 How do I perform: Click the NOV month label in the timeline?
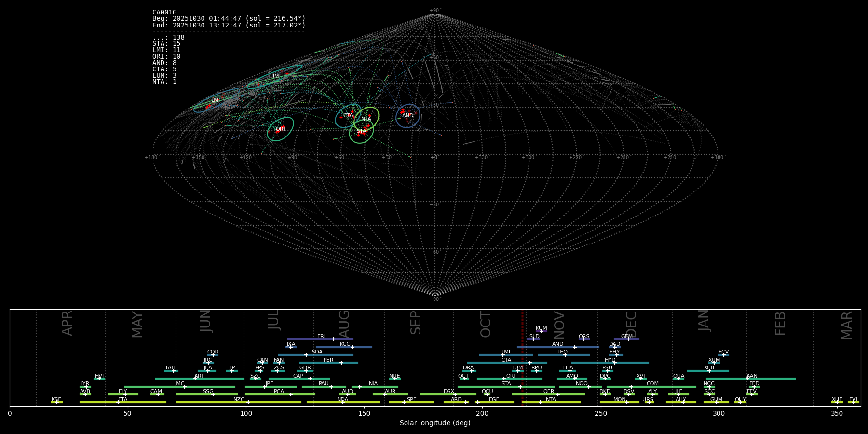(559, 325)
